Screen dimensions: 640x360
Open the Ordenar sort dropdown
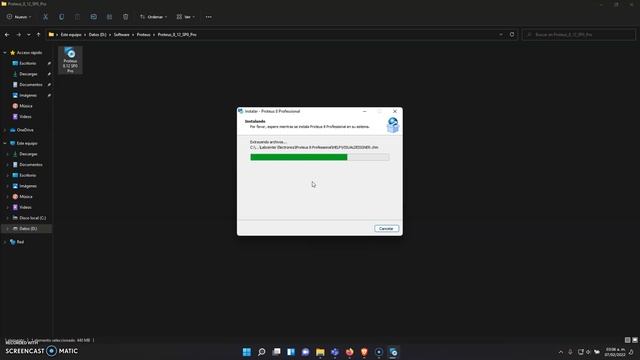tap(153, 17)
